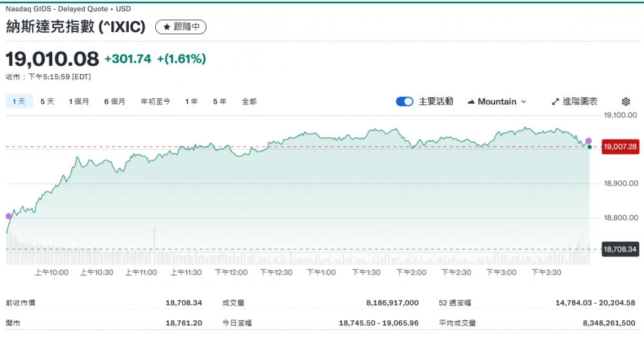Select the 5年 range tab
Viewport: 644px width, 339px height.
coord(220,102)
